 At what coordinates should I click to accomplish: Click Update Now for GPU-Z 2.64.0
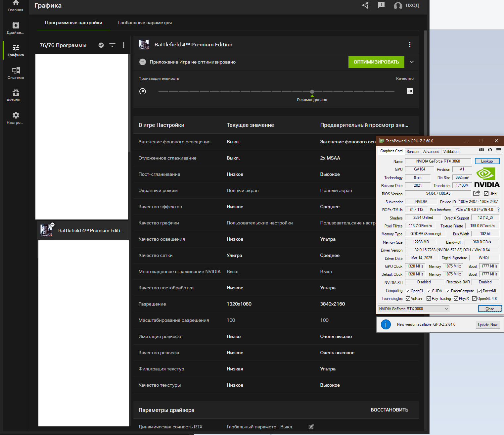click(x=488, y=325)
